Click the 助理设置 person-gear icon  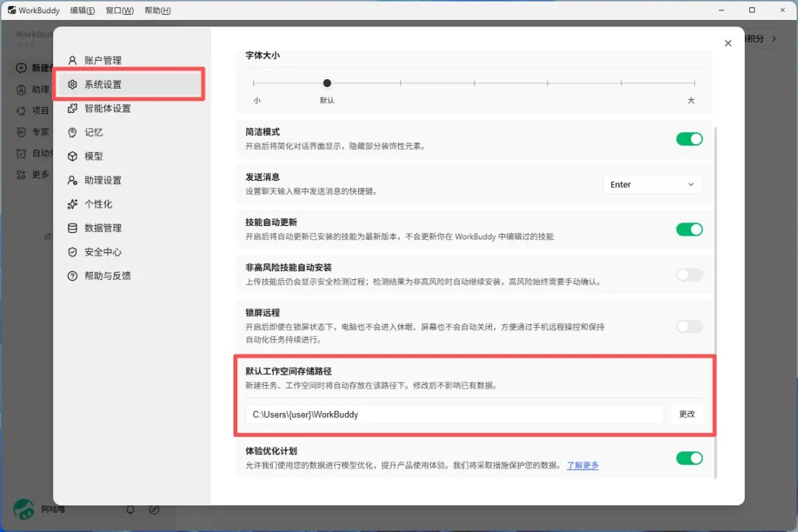[x=72, y=180]
